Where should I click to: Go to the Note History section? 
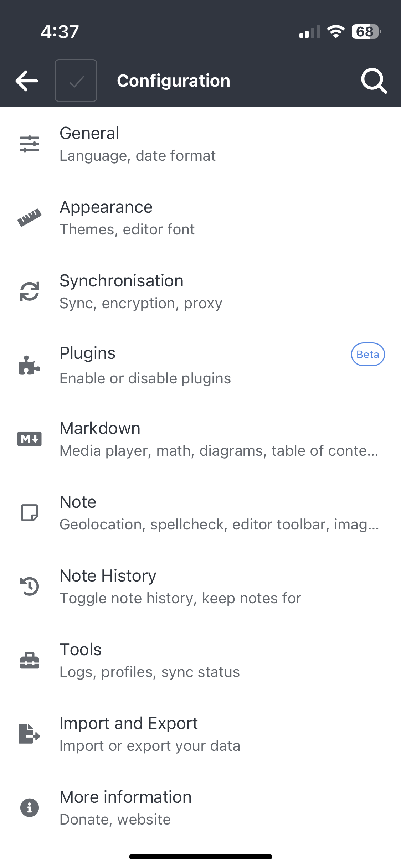click(200, 587)
